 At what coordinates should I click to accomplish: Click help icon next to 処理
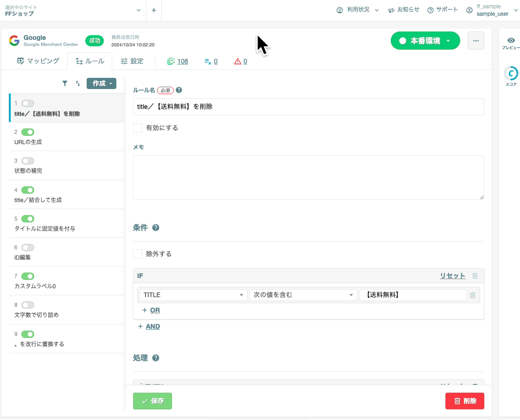click(x=156, y=358)
